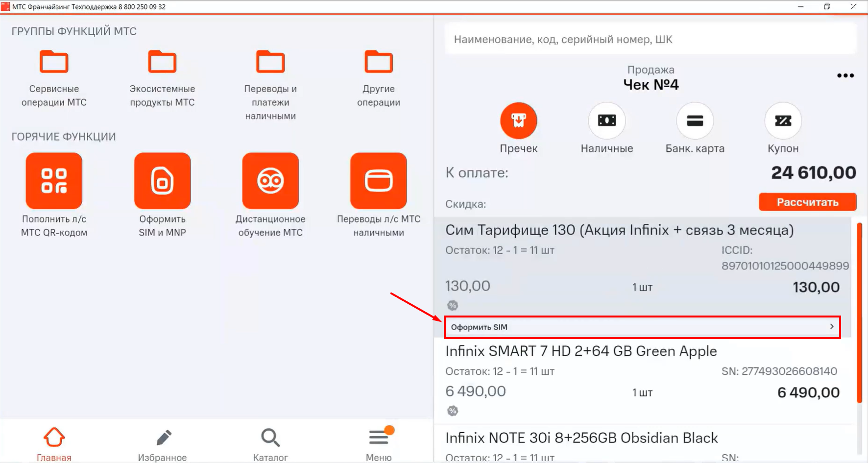
Task: Open the Каталог tab
Action: (x=270, y=444)
